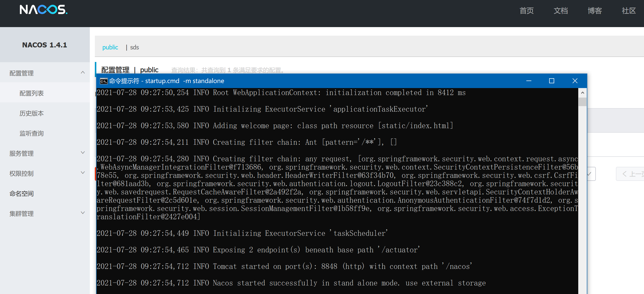
Task: Click the console scrollbar up arrow
Action: tap(583, 93)
